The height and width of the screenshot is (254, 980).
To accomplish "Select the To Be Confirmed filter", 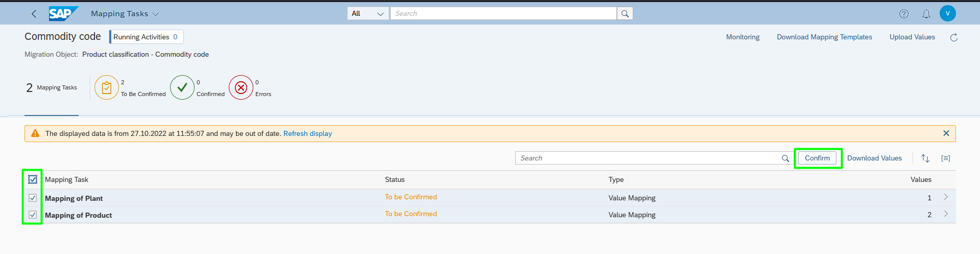I will (x=130, y=88).
